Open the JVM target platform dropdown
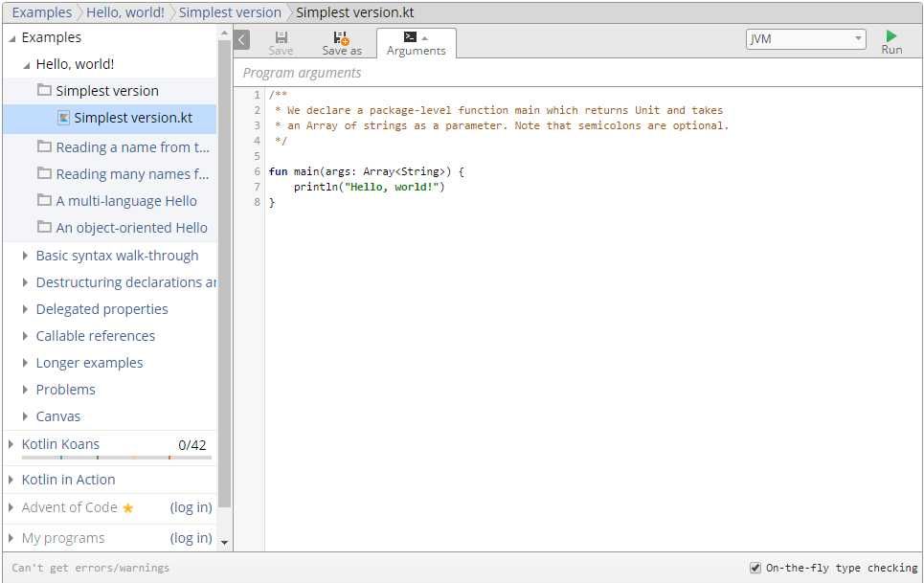This screenshot has width=924, height=583. coord(805,39)
